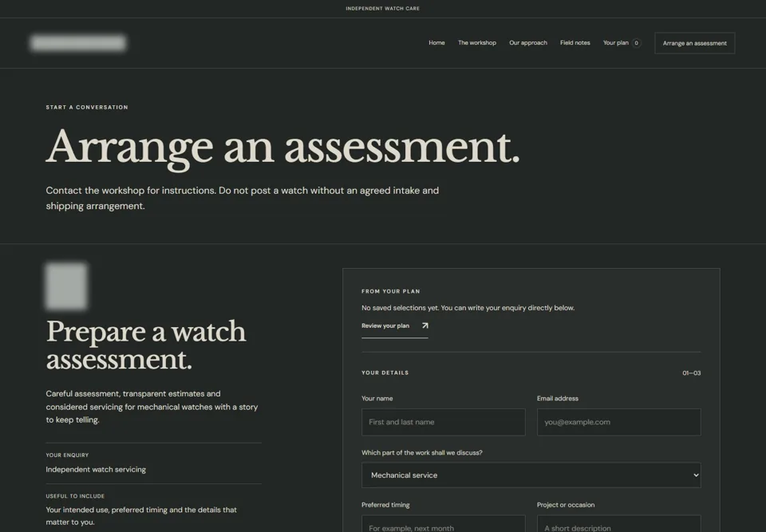Click the Project or occasion input field

[618, 524]
